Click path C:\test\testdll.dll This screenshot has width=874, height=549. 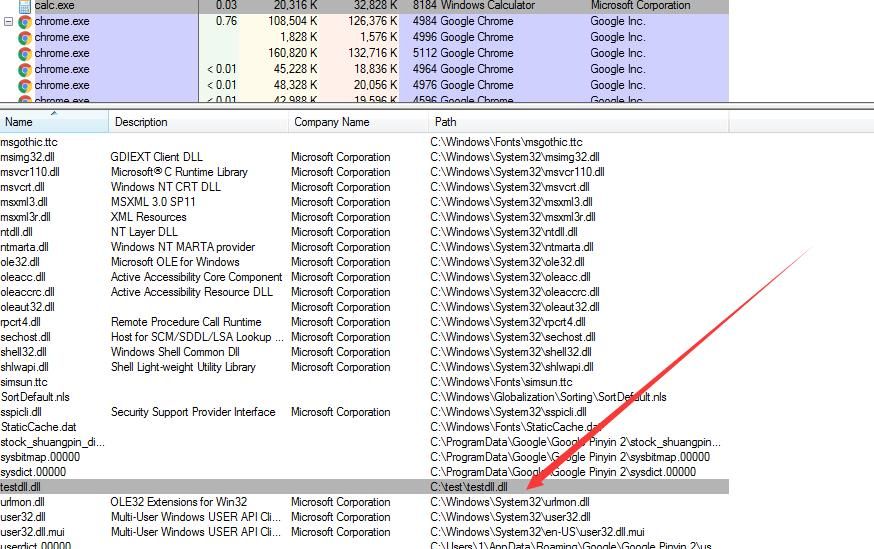(469, 487)
